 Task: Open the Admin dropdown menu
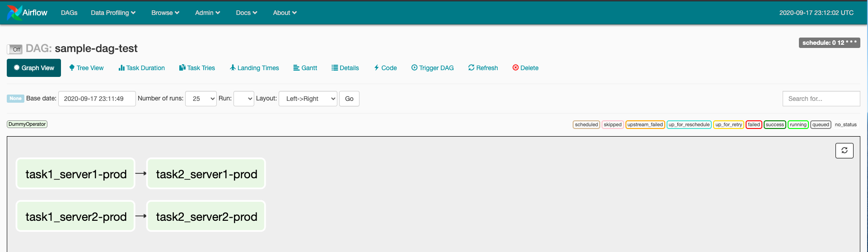[207, 13]
